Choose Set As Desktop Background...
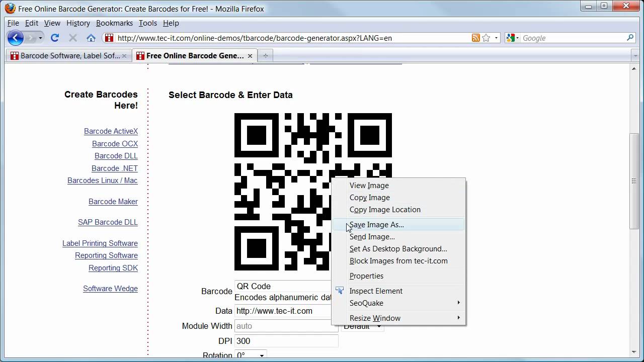 [398, 249]
